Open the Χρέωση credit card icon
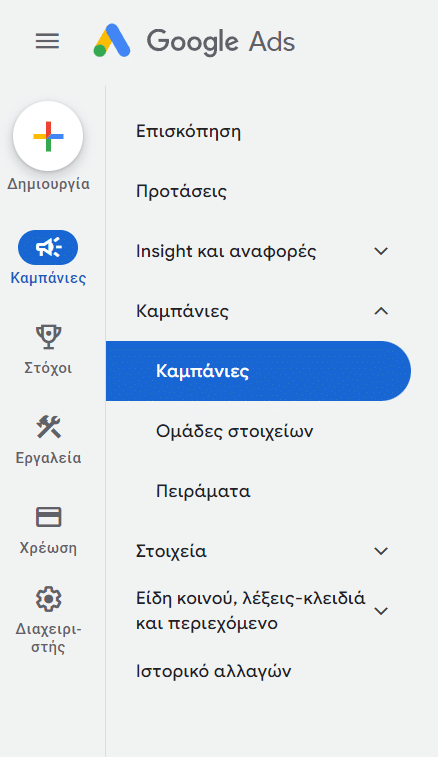 tap(48, 517)
